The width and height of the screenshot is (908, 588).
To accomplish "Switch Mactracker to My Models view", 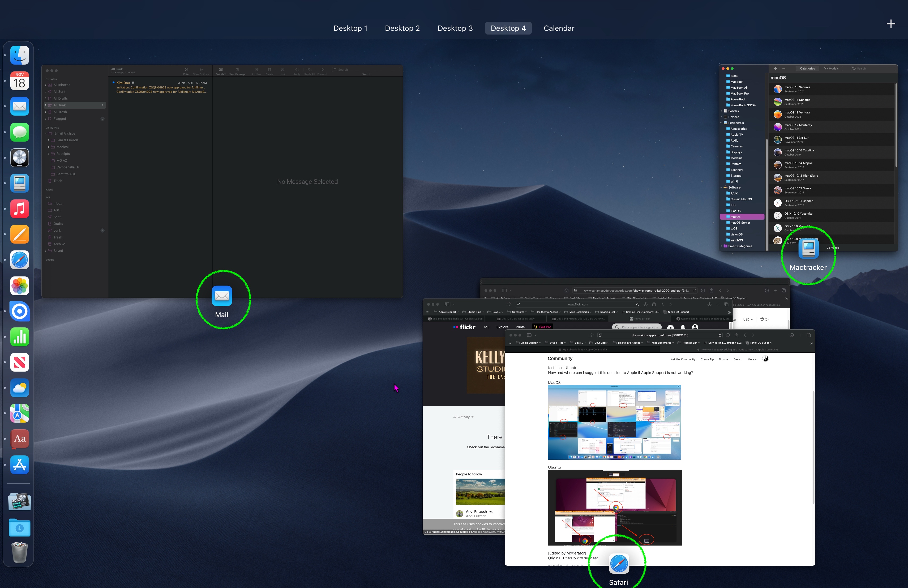I will [830, 69].
